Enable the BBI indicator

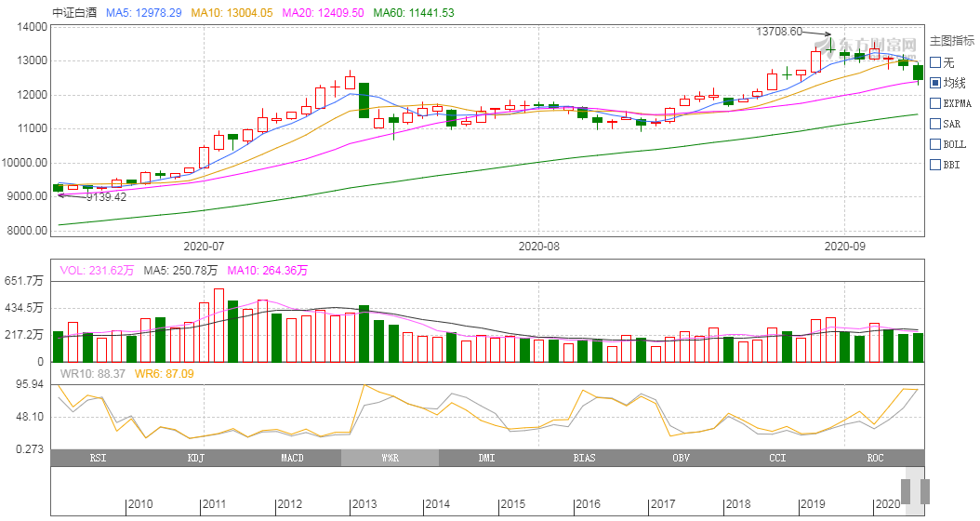(935, 165)
